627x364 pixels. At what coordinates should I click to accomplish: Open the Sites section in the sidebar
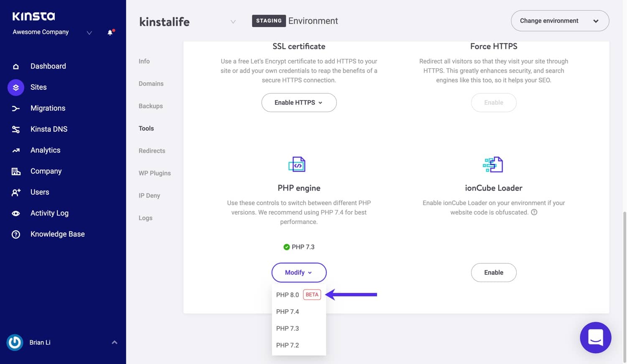click(16, 87)
